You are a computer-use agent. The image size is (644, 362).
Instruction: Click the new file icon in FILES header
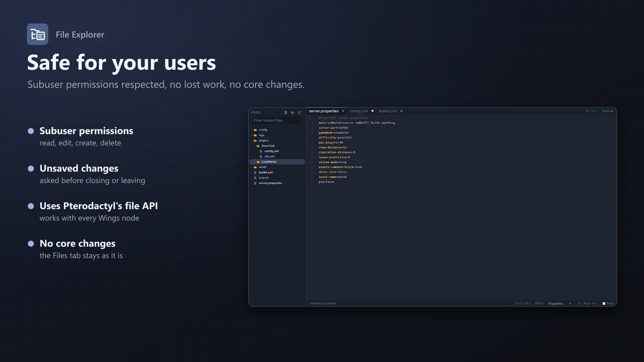(x=286, y=113)
